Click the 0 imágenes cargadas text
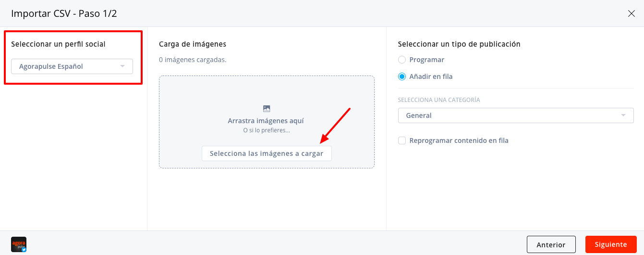Viewport: 644px width, 255px height. click(x=193, y=60)
